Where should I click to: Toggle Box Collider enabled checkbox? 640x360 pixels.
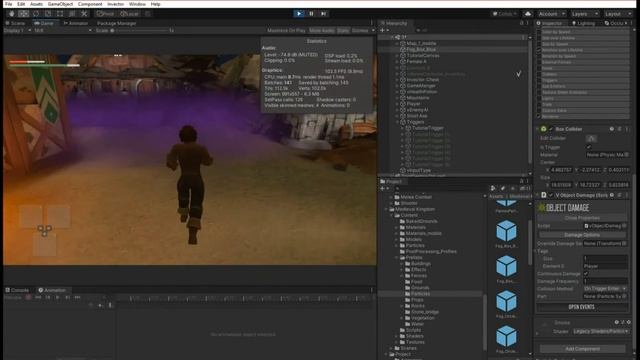551,129
